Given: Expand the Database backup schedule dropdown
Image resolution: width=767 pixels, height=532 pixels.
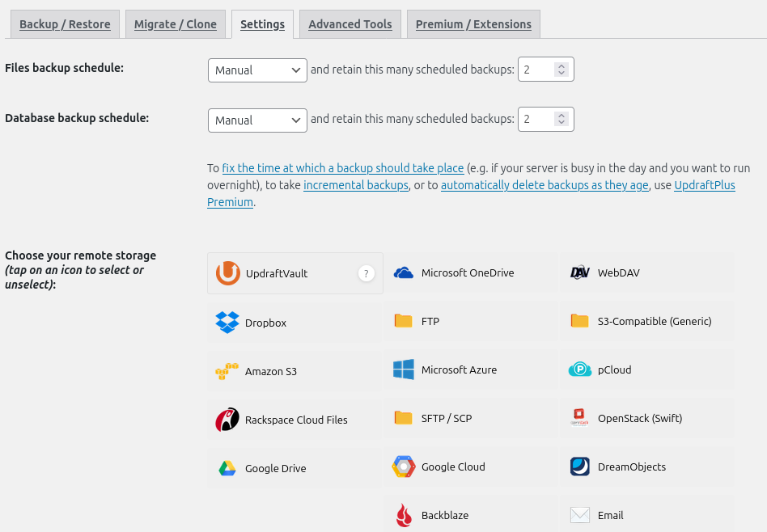Looking at the screenshot, I should (257, 120).
